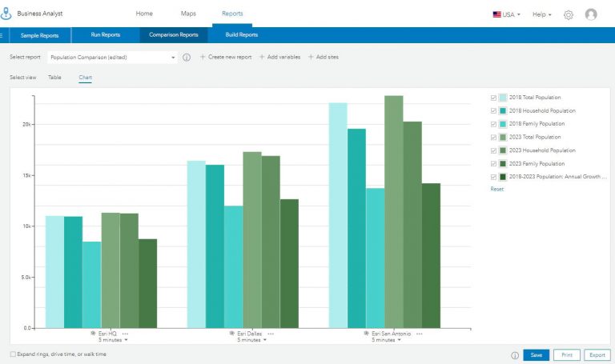Click the site icon beside Esri Dallas
This screenshot has height=364, width=615.
(x=232, y=334)
